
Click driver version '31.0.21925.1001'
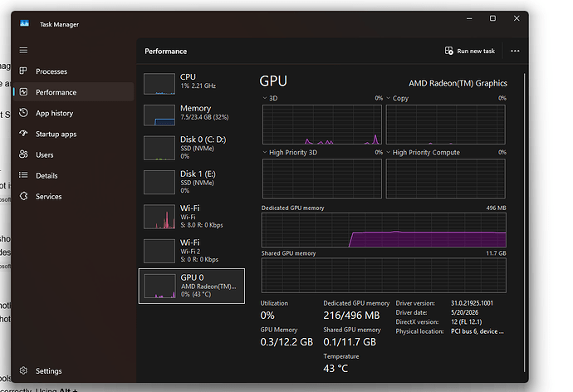(472, 303)
